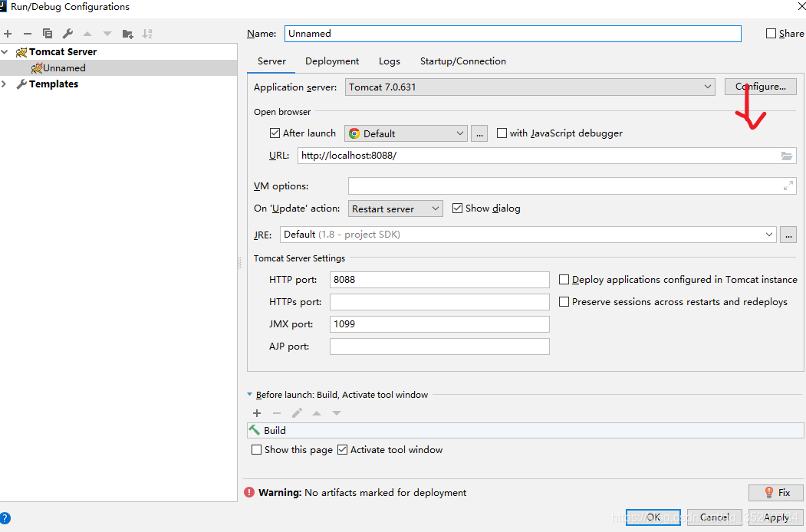
Task: Uncheck Activate tool window
Action: click(x=342, y=450)
